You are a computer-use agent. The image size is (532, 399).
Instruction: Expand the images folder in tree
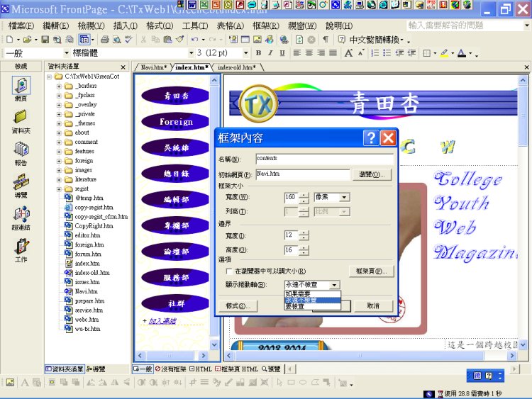coord(60,170)
